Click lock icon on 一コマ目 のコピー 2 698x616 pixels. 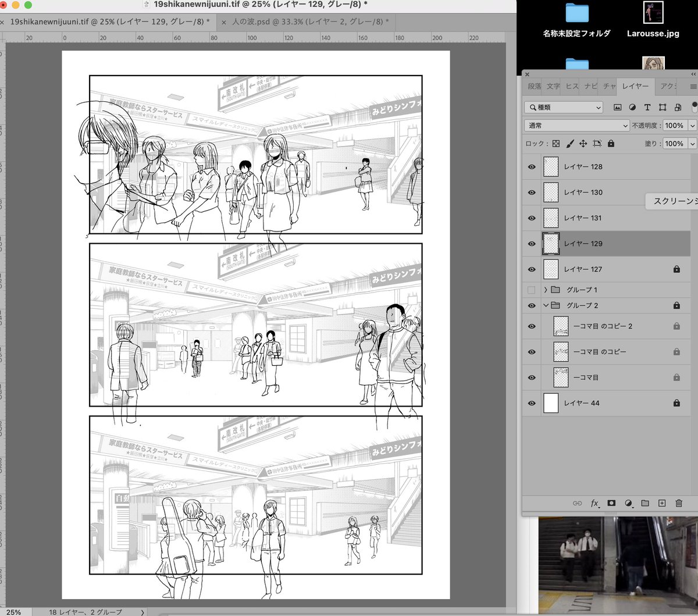(x=676, y=326)
